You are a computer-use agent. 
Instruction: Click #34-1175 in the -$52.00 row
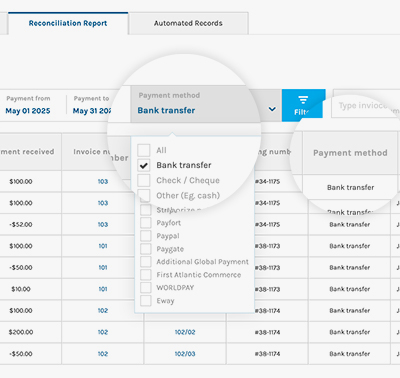(x=267, y=225)
